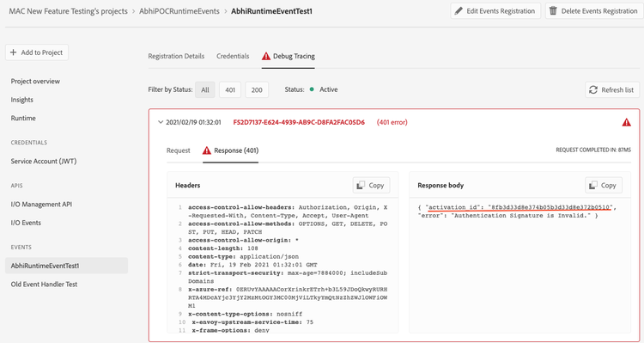Click the plus icon in Add to Project
Screen dimensions: 644x343
13,52
